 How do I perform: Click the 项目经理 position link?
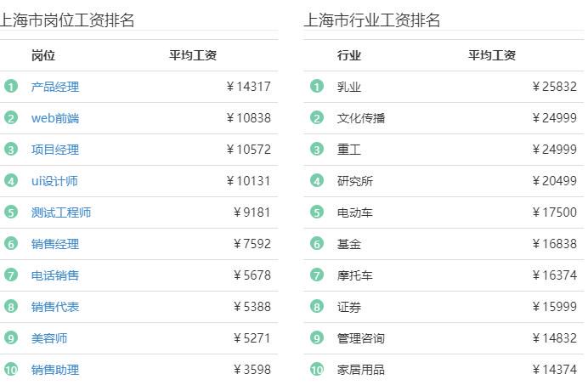[x=55, y=150]
